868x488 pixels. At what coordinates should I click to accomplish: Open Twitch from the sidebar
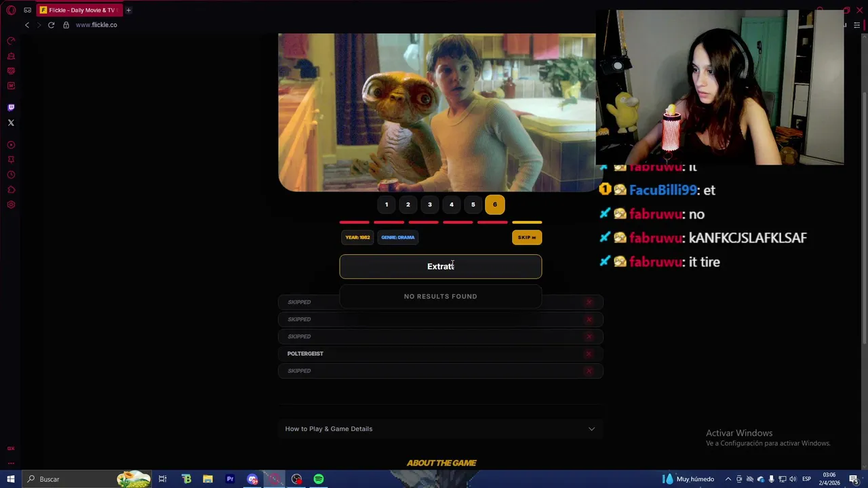coord(11,108)
